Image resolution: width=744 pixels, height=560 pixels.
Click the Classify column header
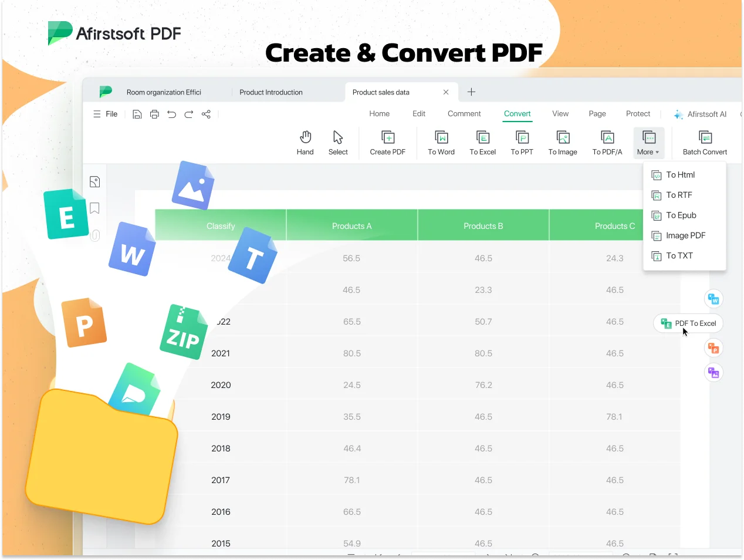(x=221, y=226)
